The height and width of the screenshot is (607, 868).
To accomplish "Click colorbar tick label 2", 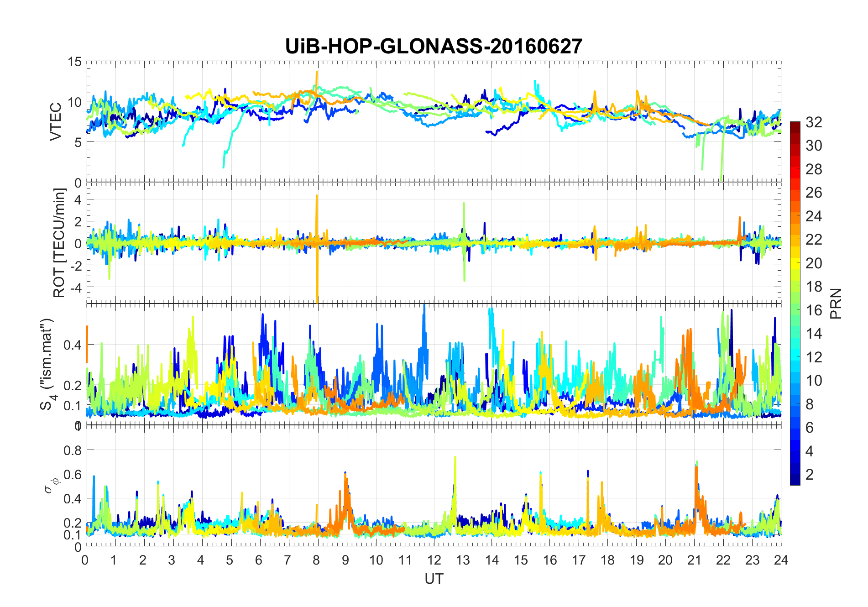I will point(810,475).
